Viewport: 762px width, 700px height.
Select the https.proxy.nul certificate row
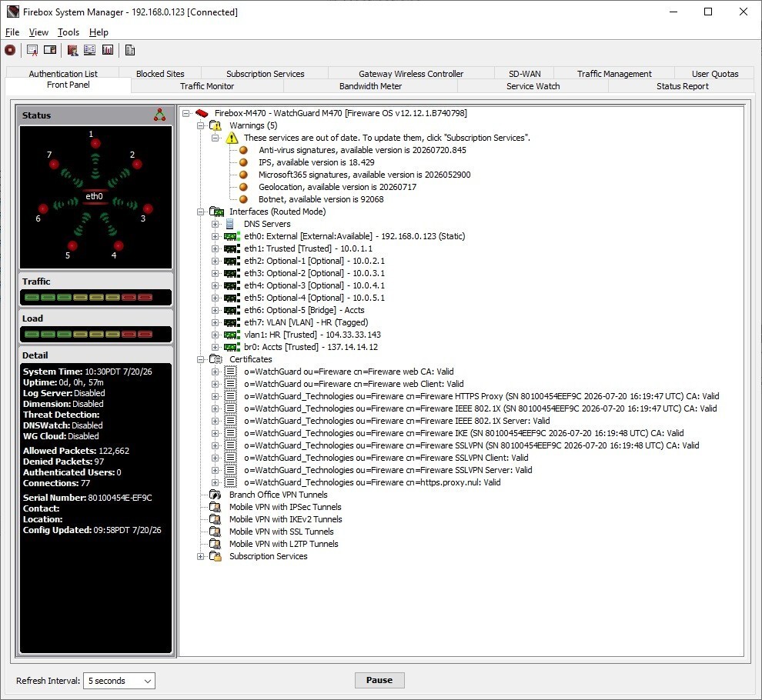(x=373, y=482)
